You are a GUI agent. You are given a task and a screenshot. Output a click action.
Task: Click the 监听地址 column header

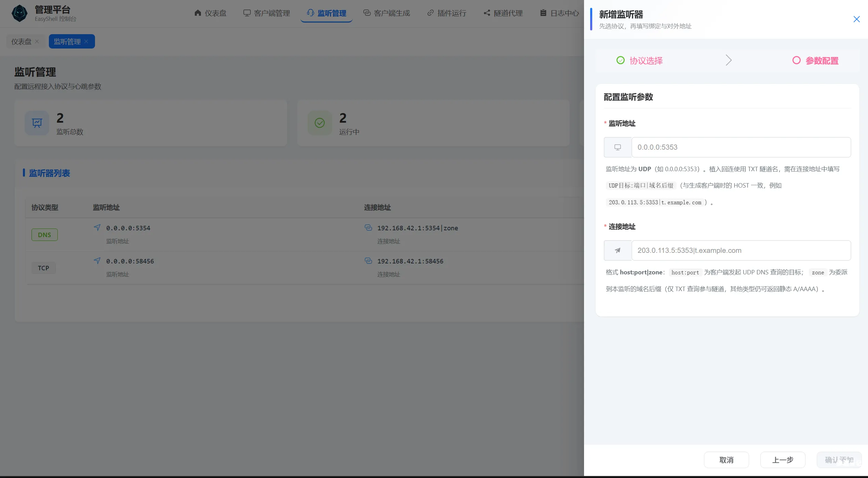tap(106, 207)
